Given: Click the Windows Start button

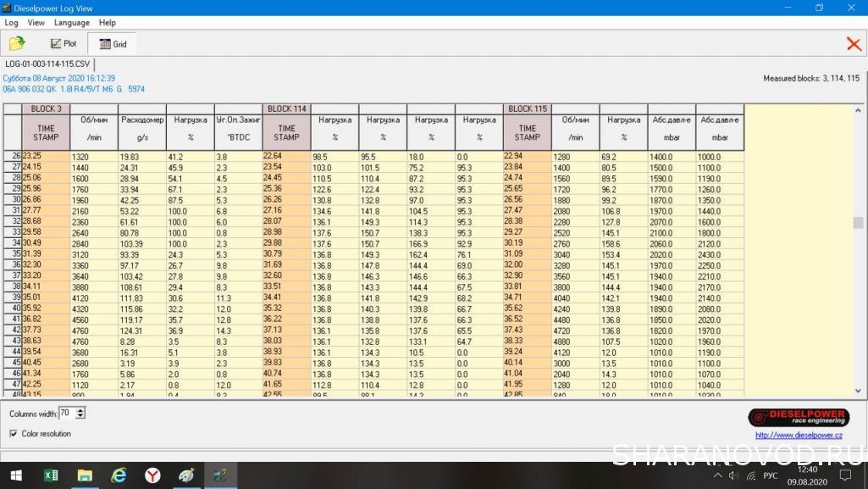Looking at the screenshot, I should coord(16,475).
